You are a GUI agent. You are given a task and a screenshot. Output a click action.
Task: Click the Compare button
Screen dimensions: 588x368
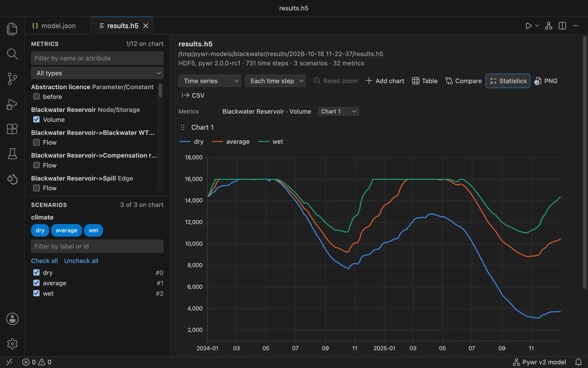(463, 81)
